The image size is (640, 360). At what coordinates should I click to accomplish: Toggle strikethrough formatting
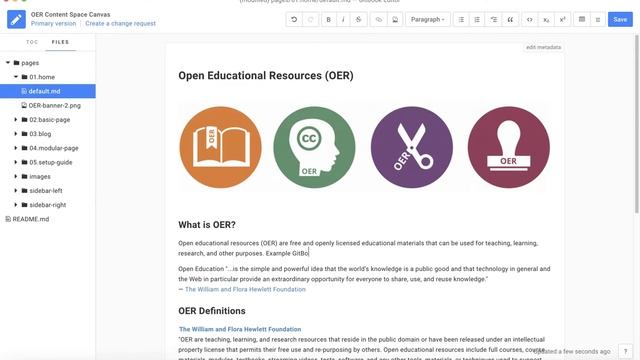pos(358,19)
